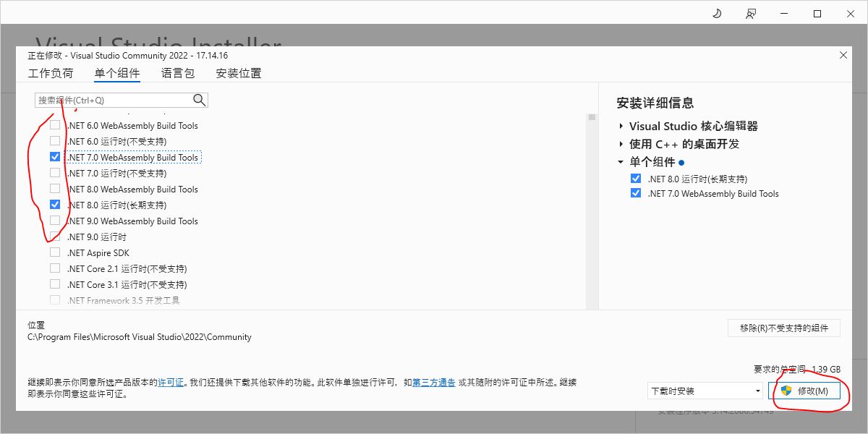Screen dimensions: 868x434
Task: Uncheck .NET 8.0 运行时 in install details
Action: (x=636, y=179)
